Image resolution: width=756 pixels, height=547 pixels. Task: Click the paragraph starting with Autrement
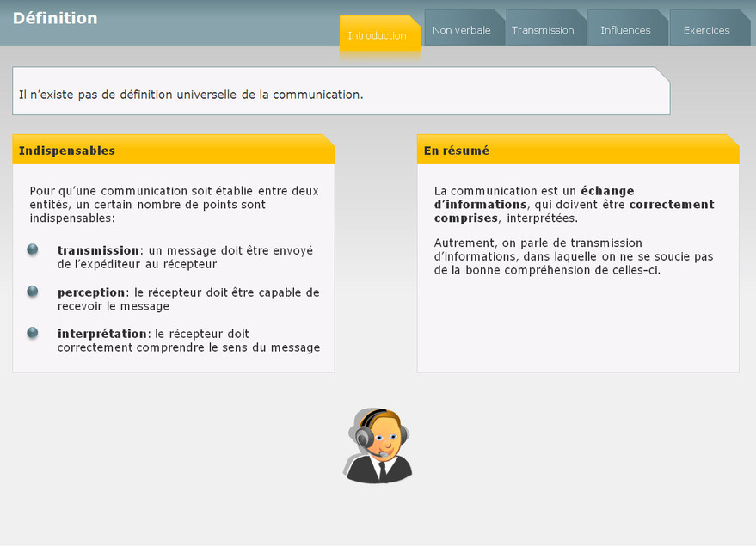[574, 256]
